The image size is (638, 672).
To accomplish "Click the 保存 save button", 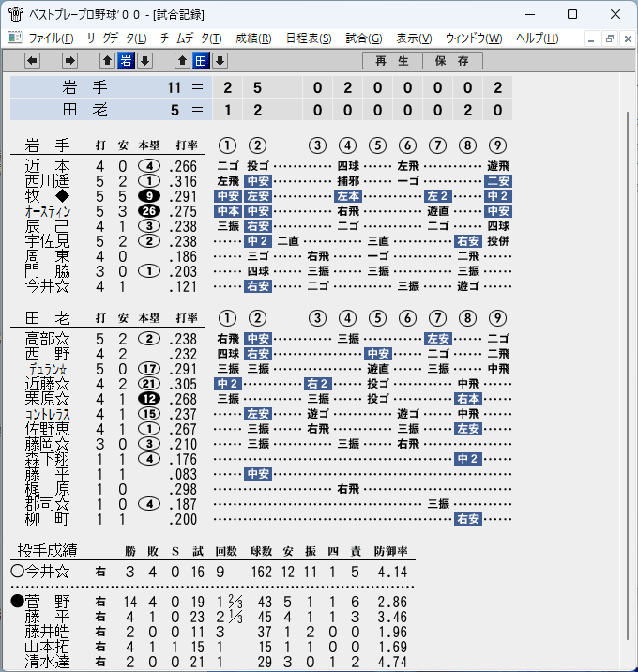I will click(x=452, y=60).
